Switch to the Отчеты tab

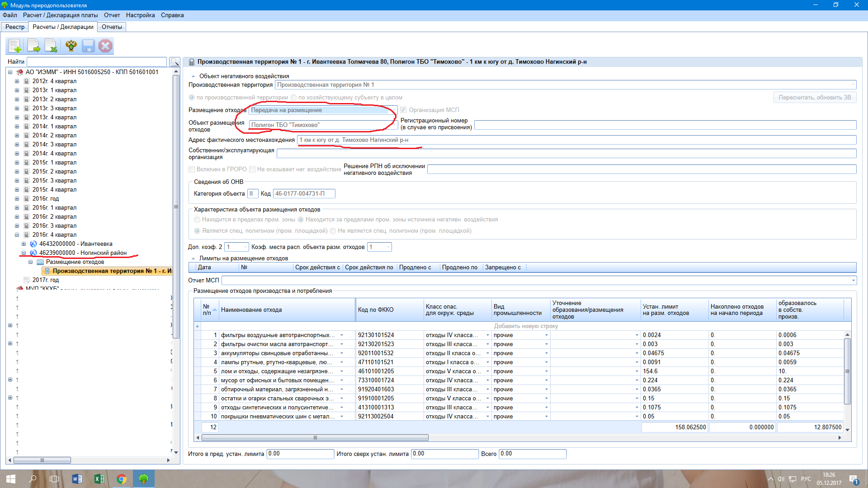tap(112, 27)
